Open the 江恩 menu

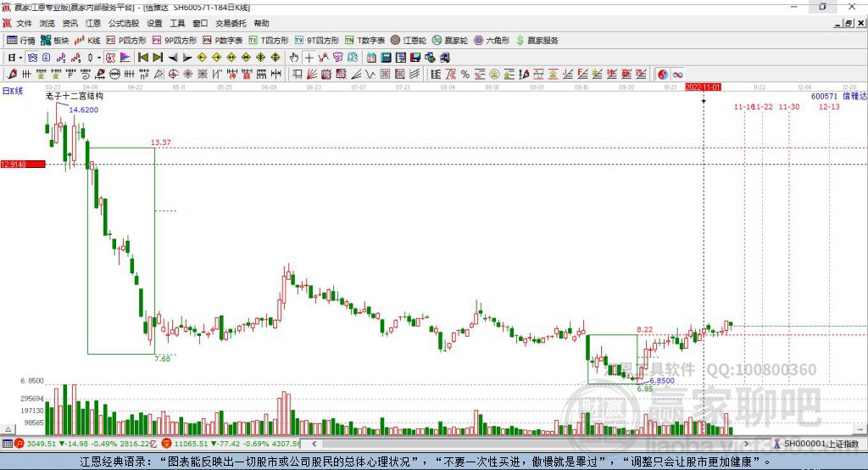[x=93, y=23]
